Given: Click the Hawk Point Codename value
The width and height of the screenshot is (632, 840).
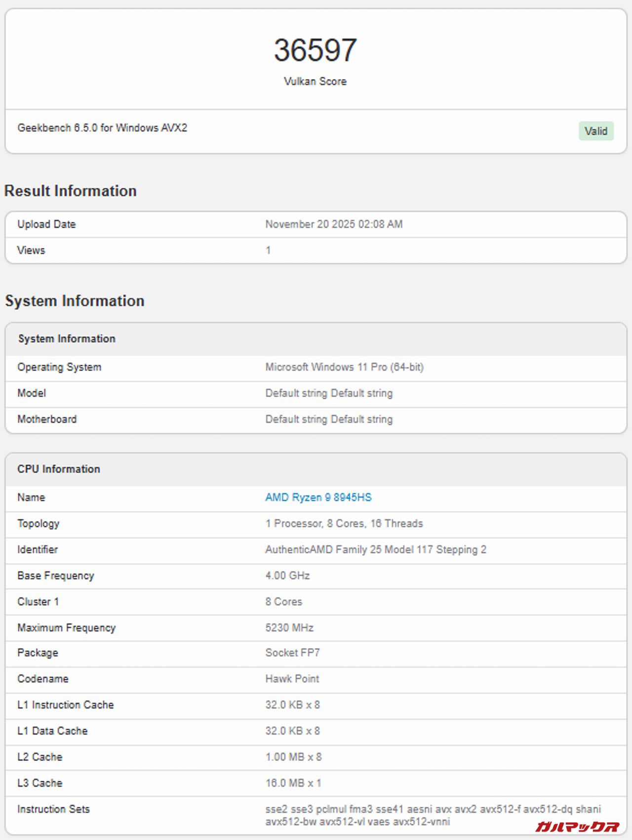Looking at the screenshot, I should coord(292,679).
